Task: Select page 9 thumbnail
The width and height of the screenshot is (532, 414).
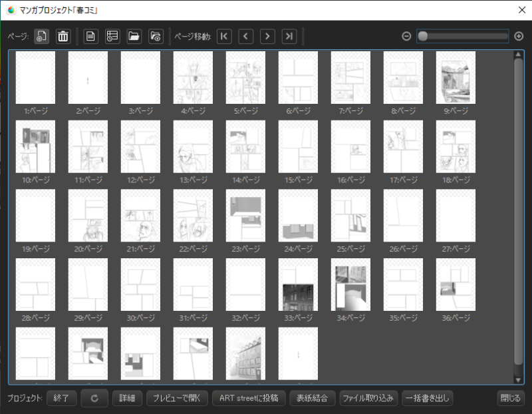Action: [x=456, y=77]
